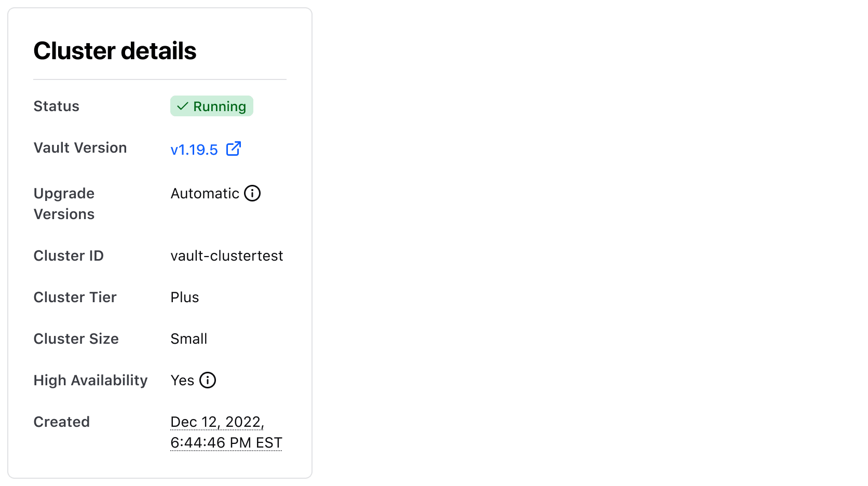Click the 6:44:46 PM EST timestamp

226,442
